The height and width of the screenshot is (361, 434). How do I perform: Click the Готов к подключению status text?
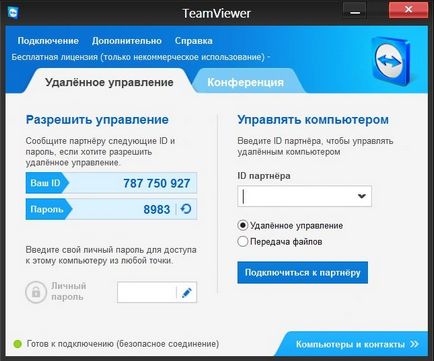tap(123, 344)
